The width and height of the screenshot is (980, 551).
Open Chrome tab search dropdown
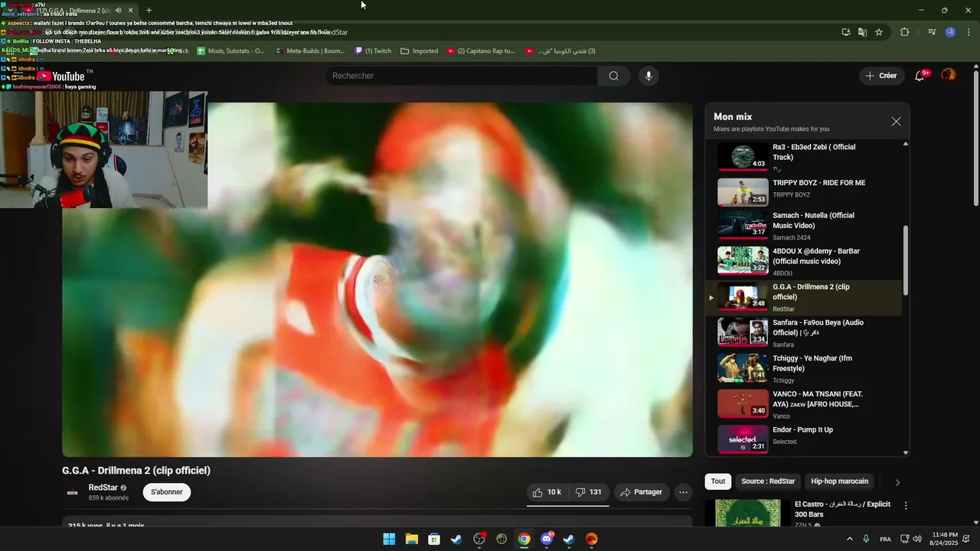pos(10,10)
